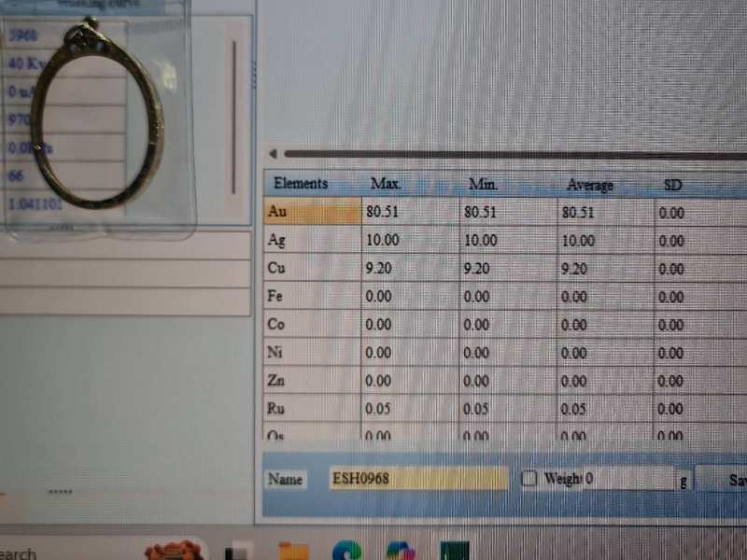Click the orange search highlight taskbar icon

[x=174, y=550]
